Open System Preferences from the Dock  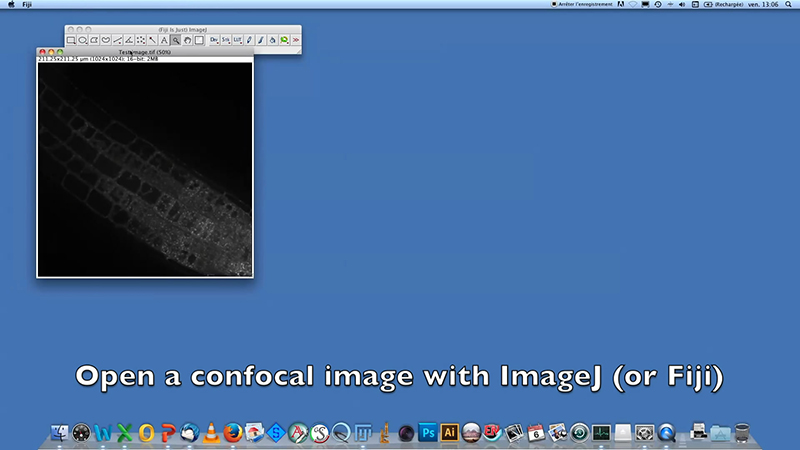click(x=644, y=433)
